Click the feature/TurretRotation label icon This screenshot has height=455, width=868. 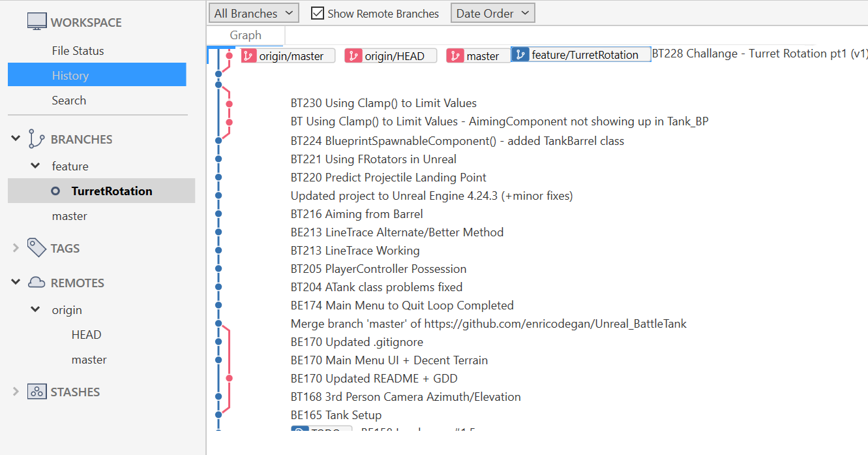click(x=520, y=55)
